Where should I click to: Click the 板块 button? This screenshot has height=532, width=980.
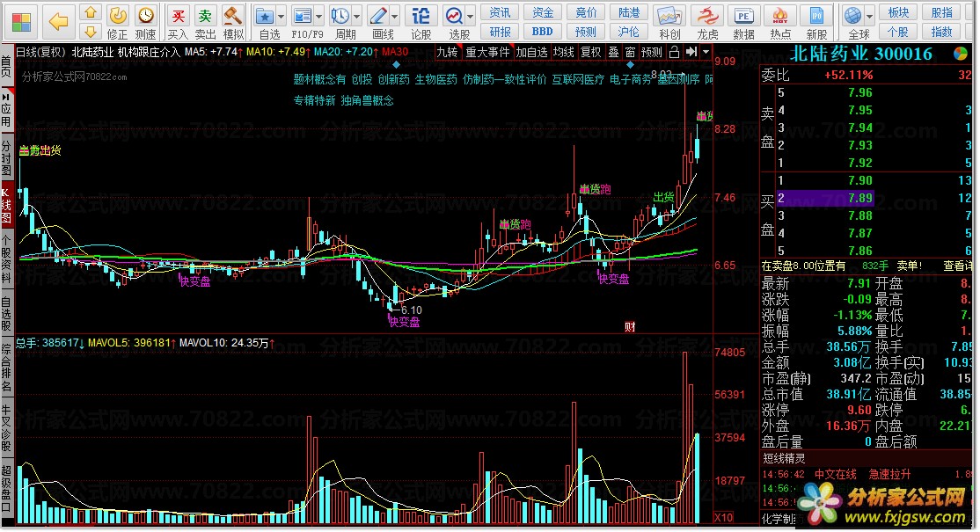point(898,12)
